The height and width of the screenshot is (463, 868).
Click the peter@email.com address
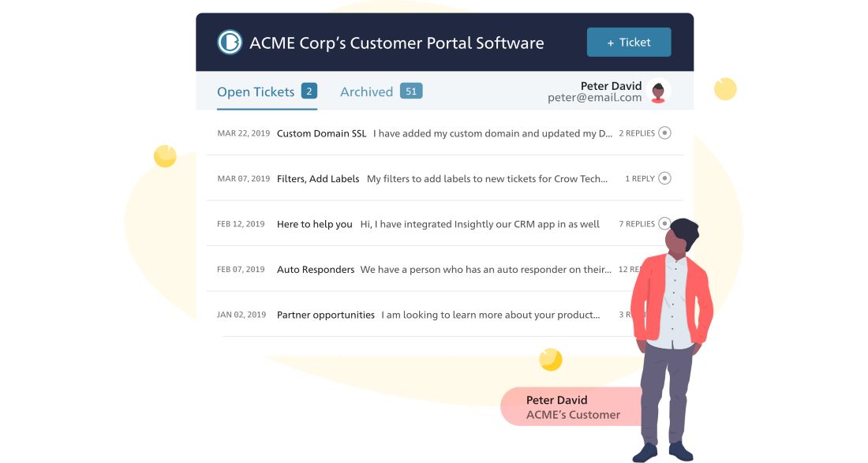coord(594,98)
